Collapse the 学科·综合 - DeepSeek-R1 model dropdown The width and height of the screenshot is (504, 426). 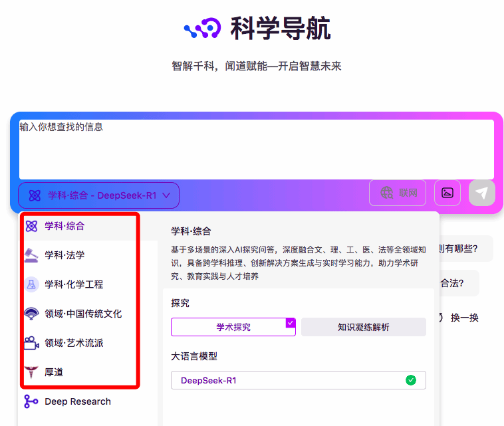(98, 195)
